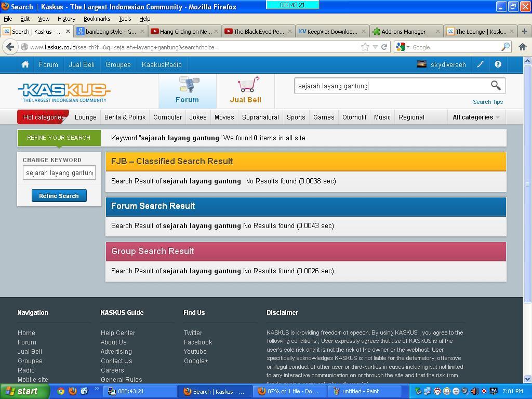Screen dimensions: 532x399
Task: Open the Otomotif category
Action: pos(354,117)
